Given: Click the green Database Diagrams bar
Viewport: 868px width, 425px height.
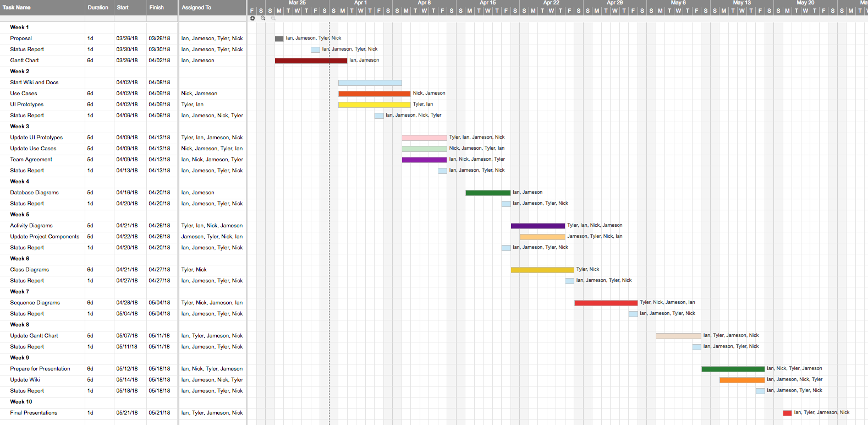Looking at the screenshot, I should click(x=488, y=193).
